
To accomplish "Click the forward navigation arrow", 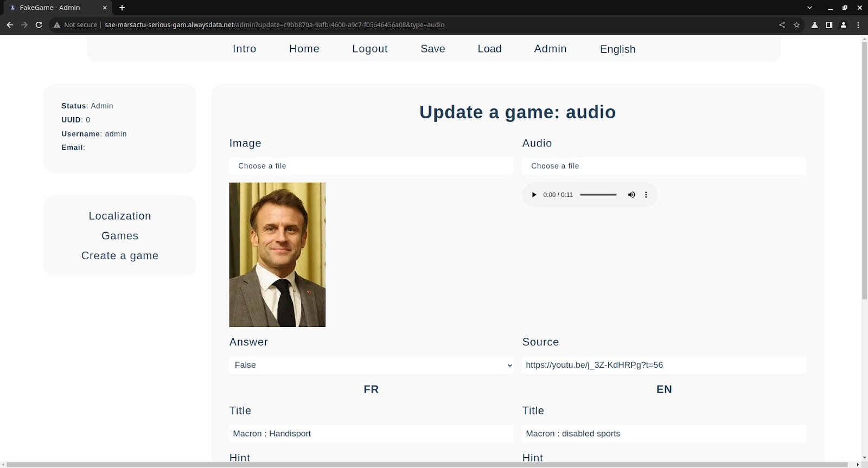I will coord(24,25).
